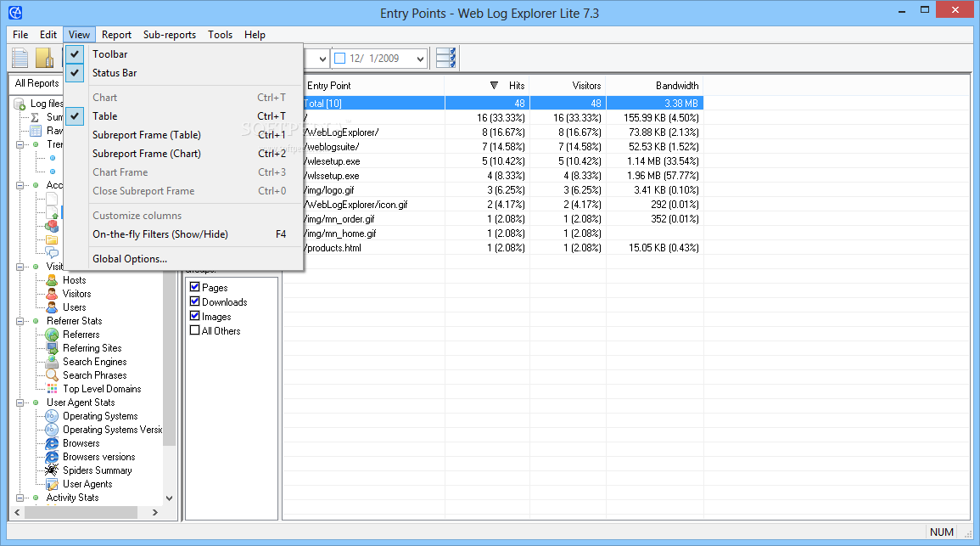Click the tree horizontal scroll-right arrow

[155, 512]
